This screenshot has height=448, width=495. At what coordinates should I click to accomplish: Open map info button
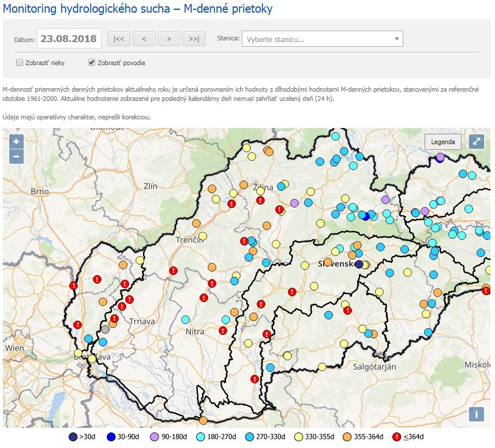476,413
